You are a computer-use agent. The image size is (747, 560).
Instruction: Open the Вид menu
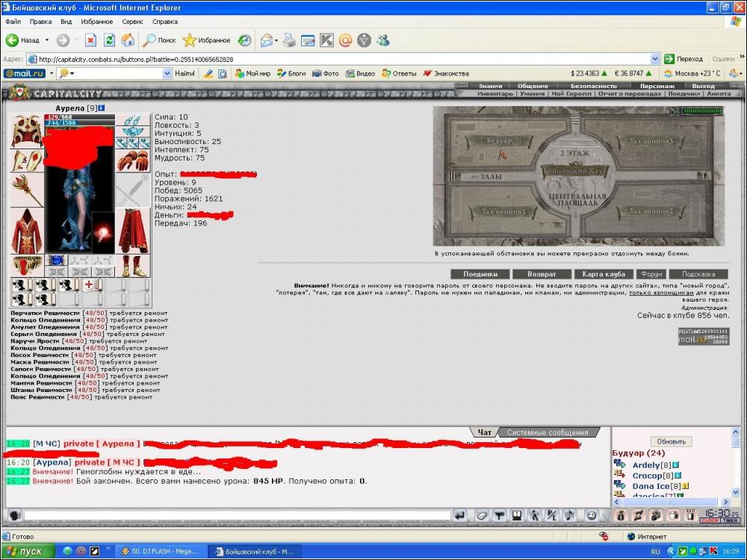(66, 22)
